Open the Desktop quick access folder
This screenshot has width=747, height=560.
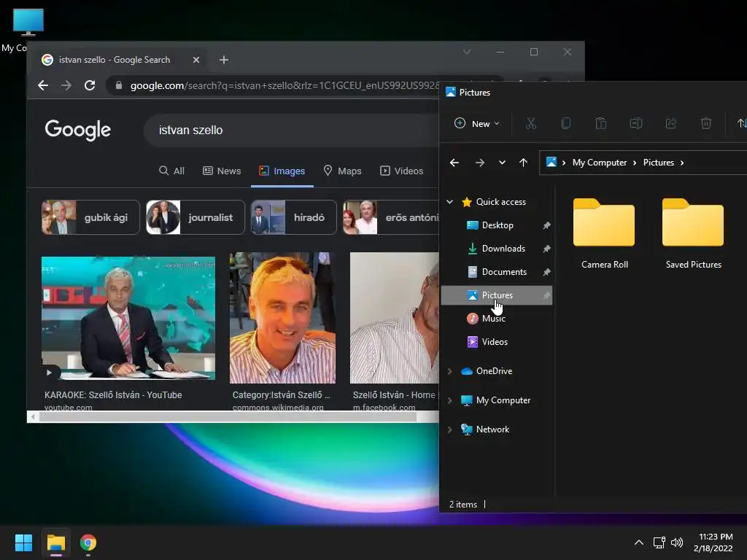click(x=497, y=225)
